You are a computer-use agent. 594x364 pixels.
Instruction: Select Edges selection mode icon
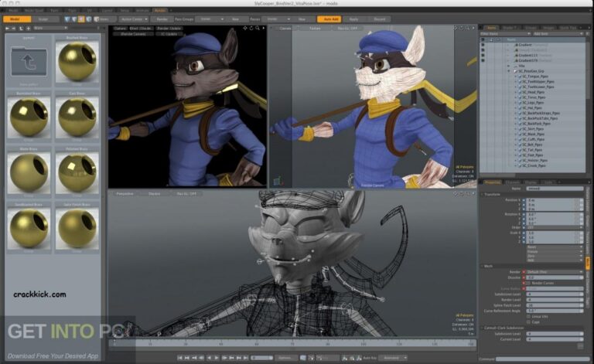(x=74, y=19)
